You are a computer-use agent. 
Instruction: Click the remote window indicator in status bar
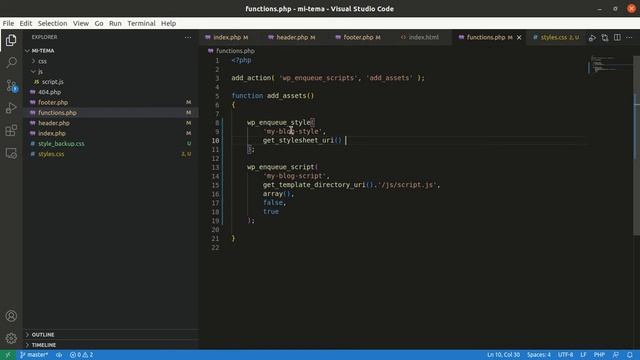(8, 355)
